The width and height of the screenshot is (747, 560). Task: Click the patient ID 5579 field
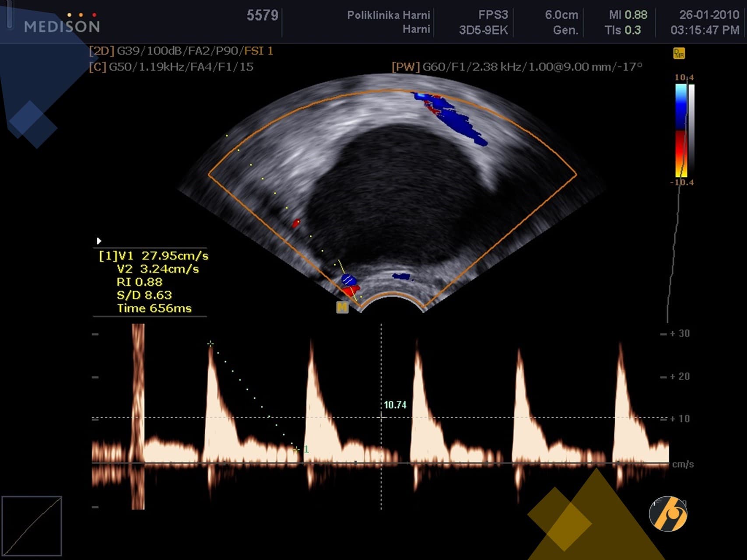point(262,16)
